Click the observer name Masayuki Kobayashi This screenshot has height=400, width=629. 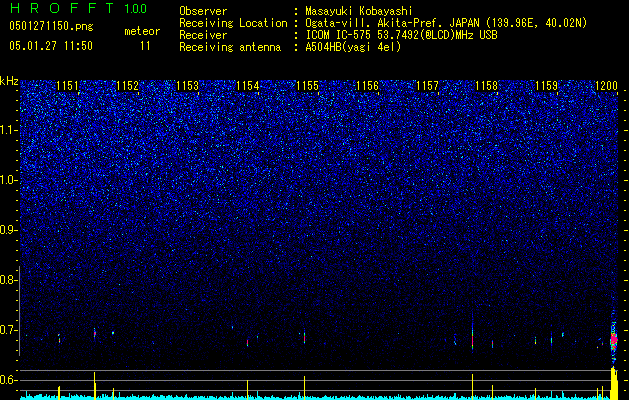pos(359,11)
